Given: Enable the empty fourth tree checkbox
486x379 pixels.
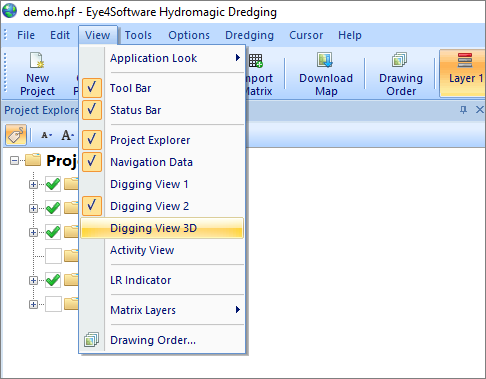Looking at the screenshot, I should (53, 256).
